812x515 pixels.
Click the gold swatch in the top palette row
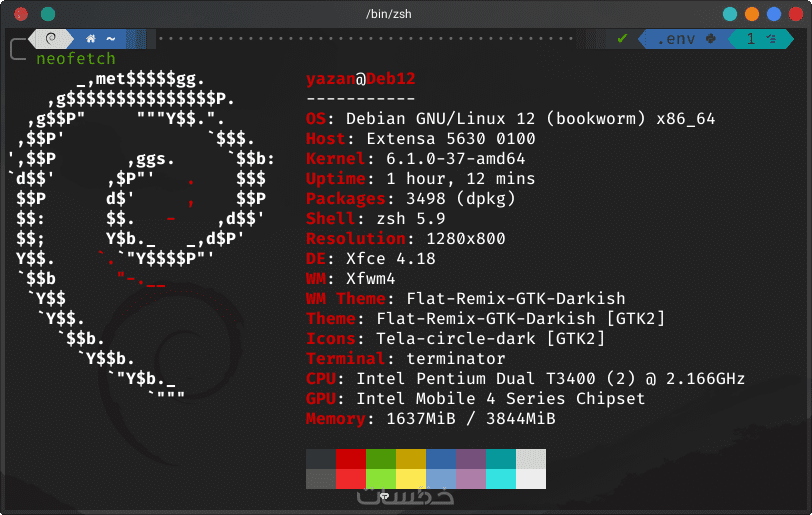tap(411, 459)
